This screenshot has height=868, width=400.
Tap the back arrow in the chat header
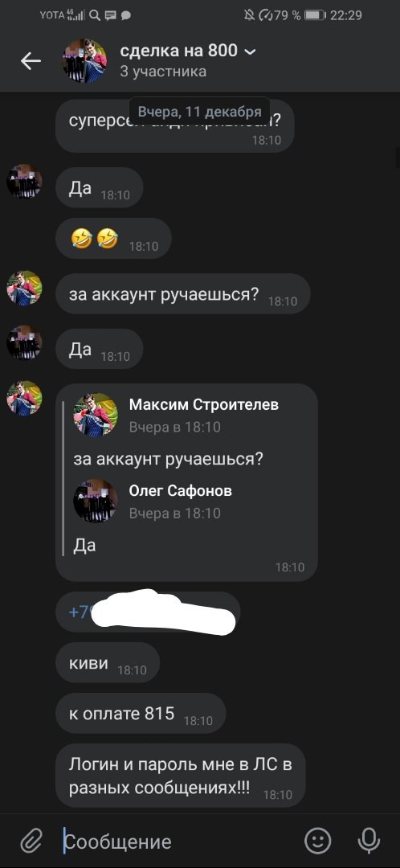(x=31, y=61)
